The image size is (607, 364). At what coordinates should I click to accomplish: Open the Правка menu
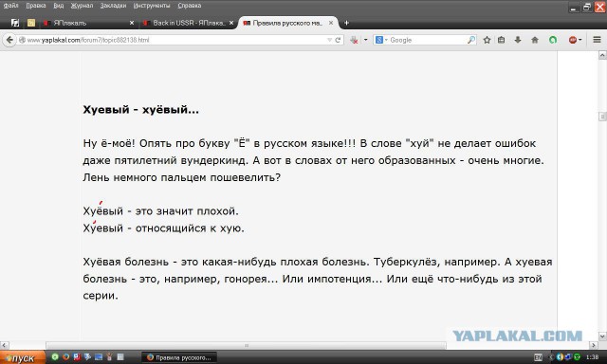[36, 6]
